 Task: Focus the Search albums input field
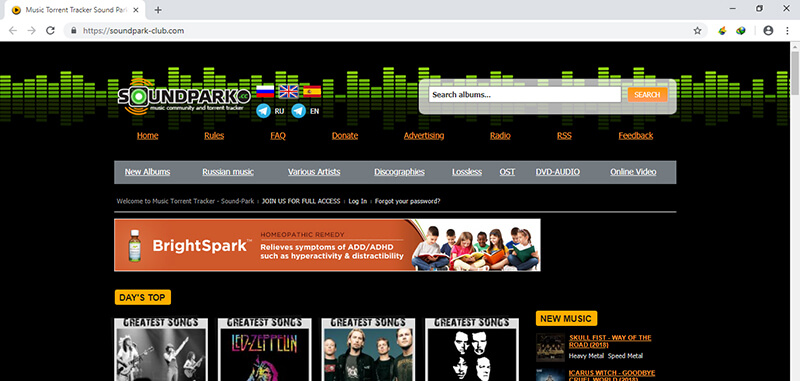(x=524, y=94)
